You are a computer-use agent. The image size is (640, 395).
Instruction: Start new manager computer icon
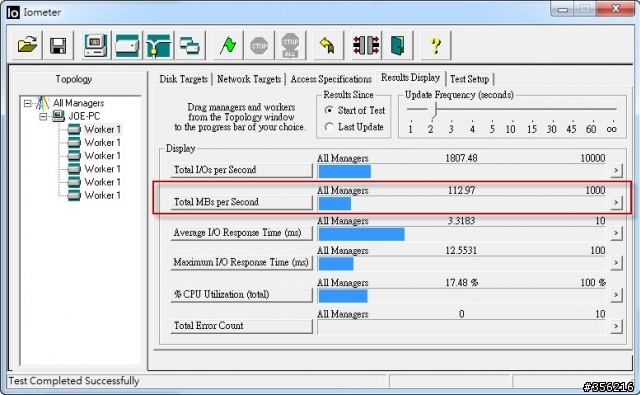point(96,45)
